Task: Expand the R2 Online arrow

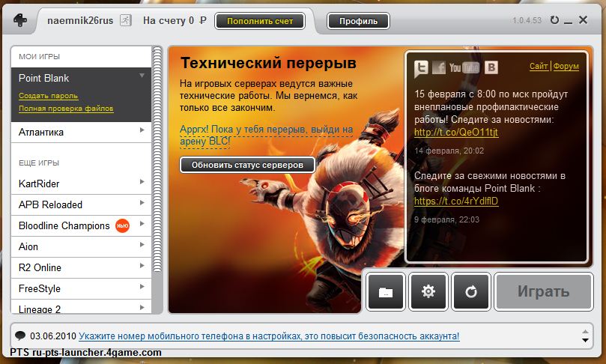Action: click(142, 265)
